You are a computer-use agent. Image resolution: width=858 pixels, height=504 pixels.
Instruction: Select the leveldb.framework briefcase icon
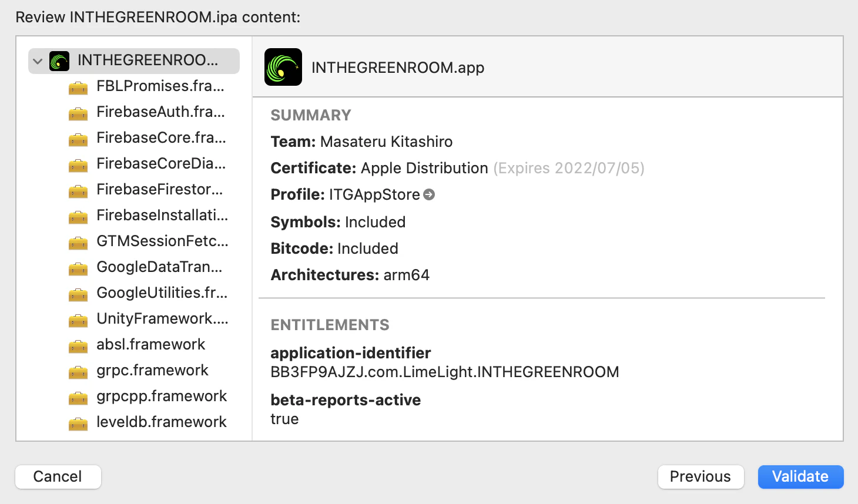tap(78, 424)
